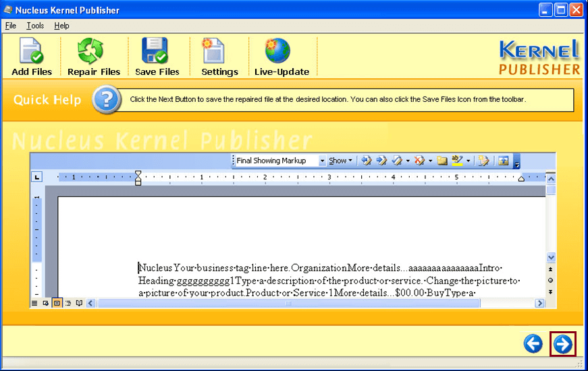Expand the Highlight color dropdown arrow
Viewport: 588px width, 371px height.
[x=468, y=161]
